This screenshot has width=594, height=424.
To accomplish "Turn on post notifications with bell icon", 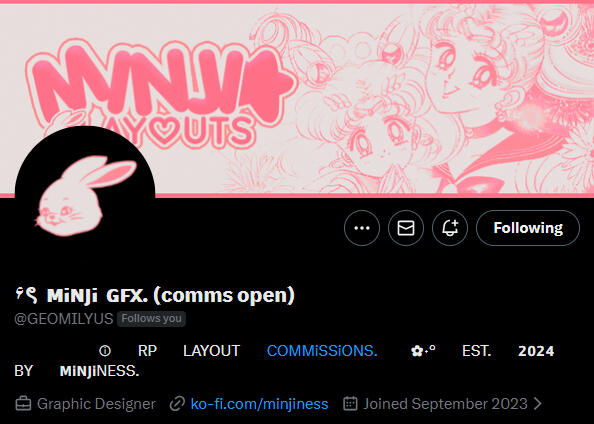I will click(450, 228).
